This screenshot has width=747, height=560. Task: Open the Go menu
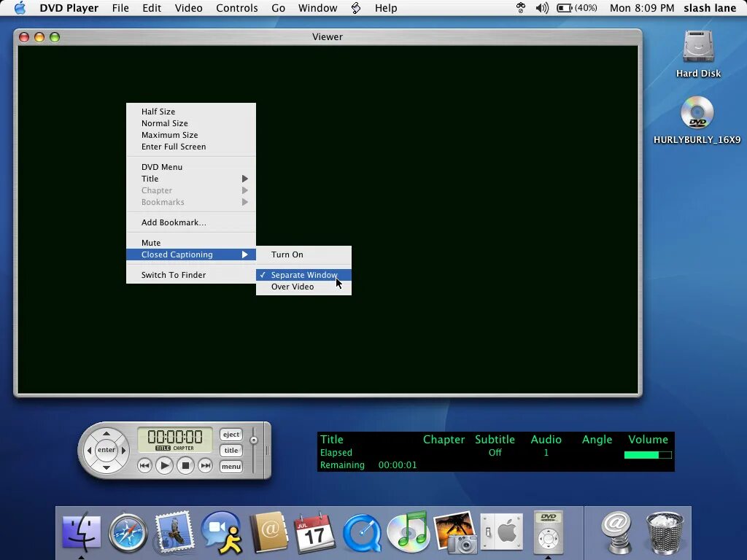(x=278, y=8)
